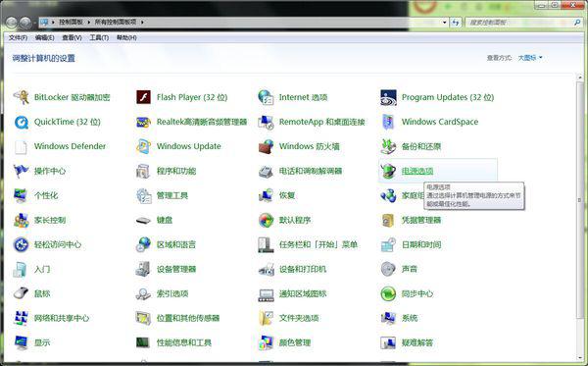Open the 同步中心 sync center icon
Screen dimensions: 588x366
pyautogui.click(x=388, y=293)
